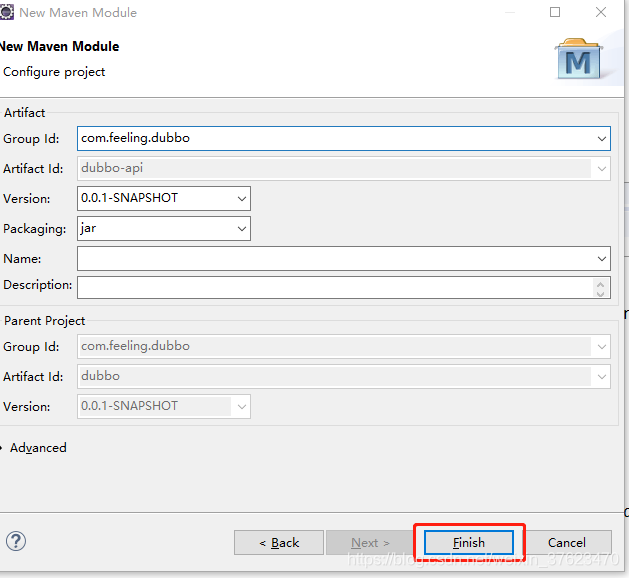
Task: Click the Maven M folder icon
Action: pyautogui.click(x=578, y=59)
